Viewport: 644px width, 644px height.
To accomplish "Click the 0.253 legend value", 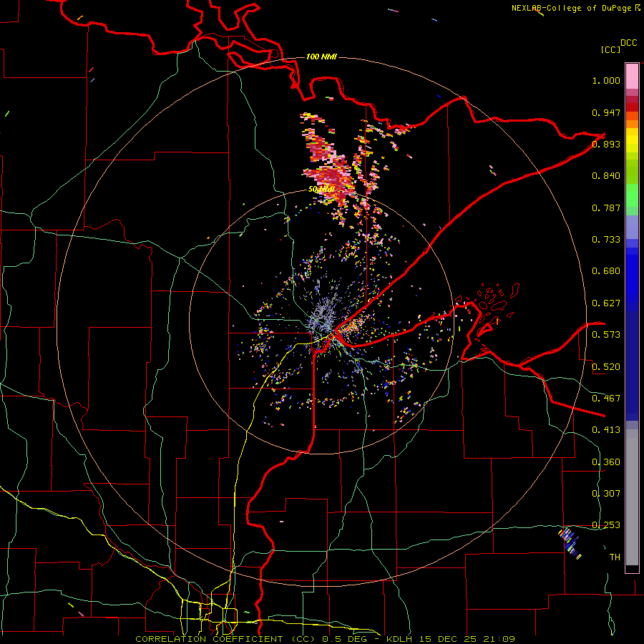I will point(606,525).
